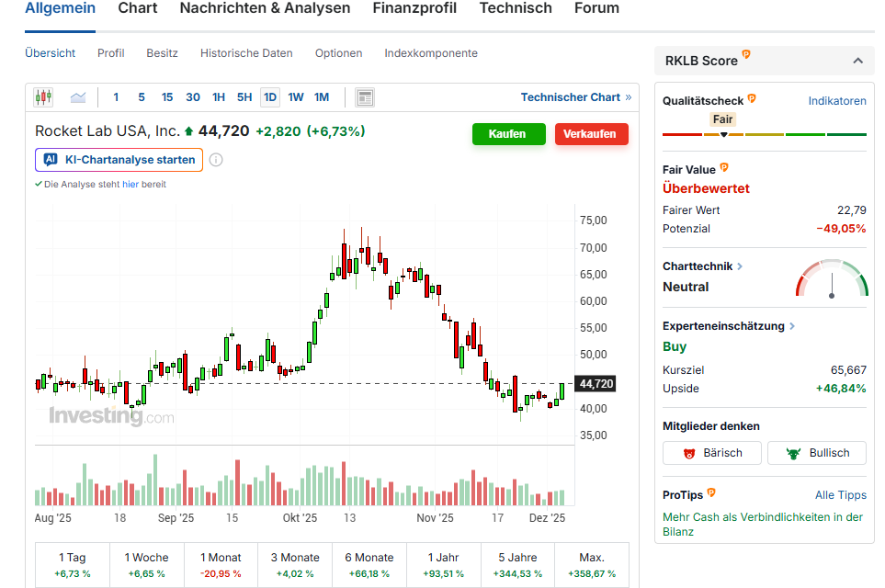Expand the Charttechnik details chevron
885x588 pixels.
(740, 266)
